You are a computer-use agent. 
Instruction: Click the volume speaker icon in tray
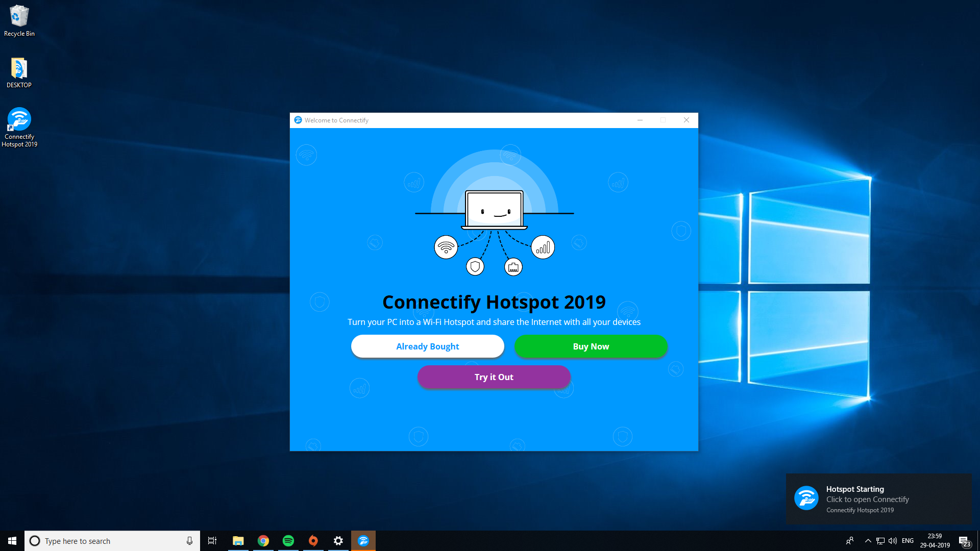tap(893, 541)
